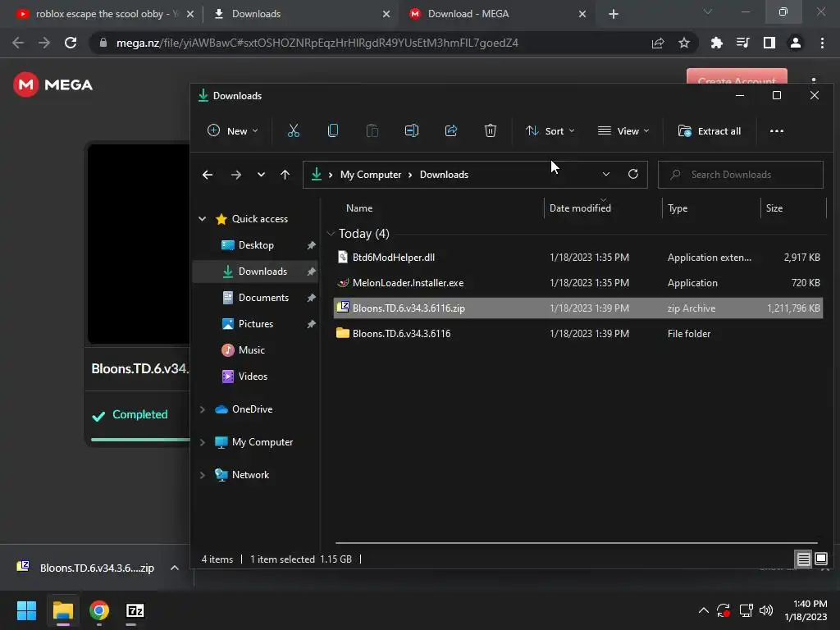This screenshot has width=840, height=630.
Task: Open the View dropdown
Action: tap(623, 130)
